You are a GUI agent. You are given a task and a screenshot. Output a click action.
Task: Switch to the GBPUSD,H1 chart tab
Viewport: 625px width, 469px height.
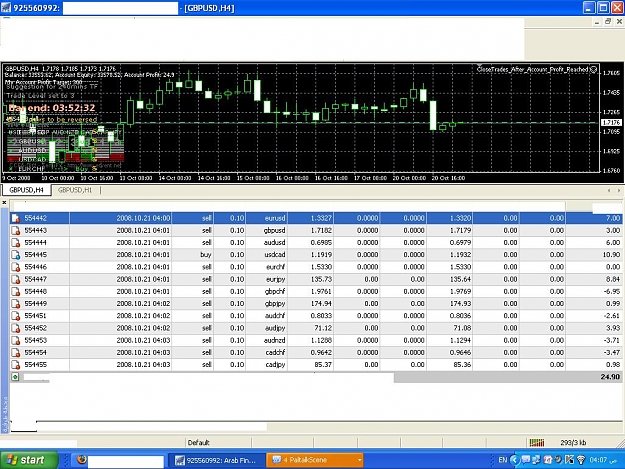tap(75, 190)
